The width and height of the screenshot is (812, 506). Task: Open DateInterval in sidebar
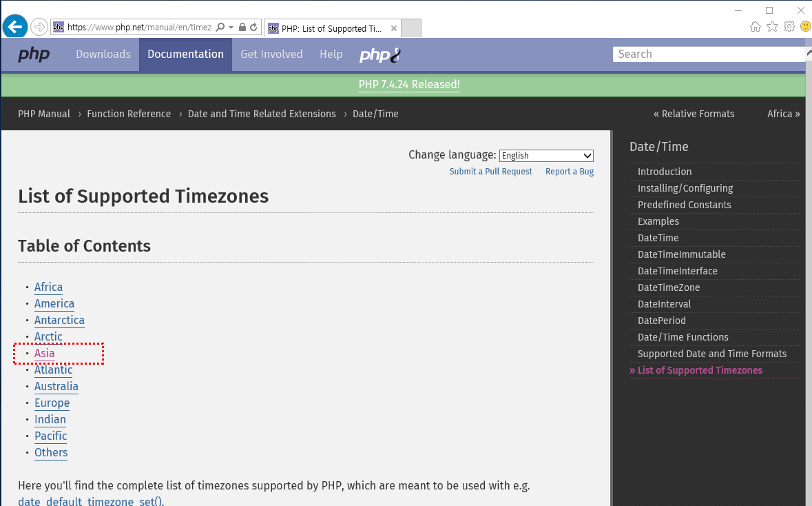pos(665,304)
